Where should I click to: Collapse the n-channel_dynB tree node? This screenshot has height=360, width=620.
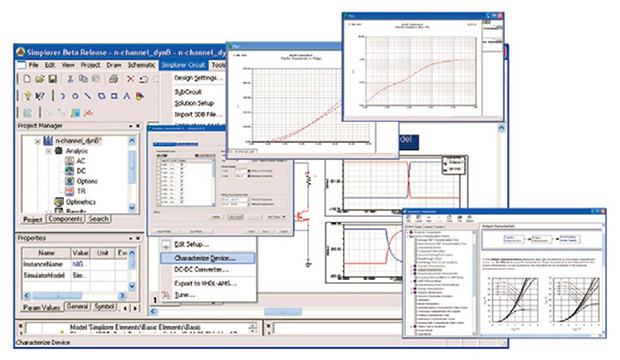(38, 141)
